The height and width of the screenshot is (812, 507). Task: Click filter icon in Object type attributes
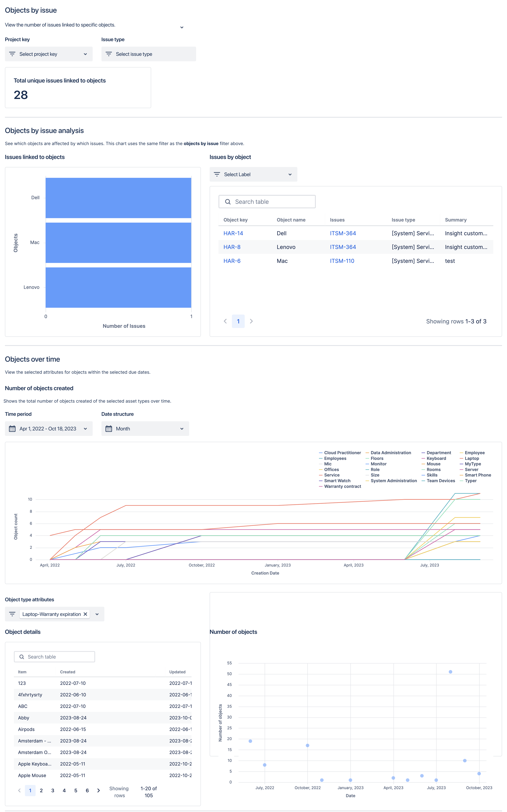12,614
